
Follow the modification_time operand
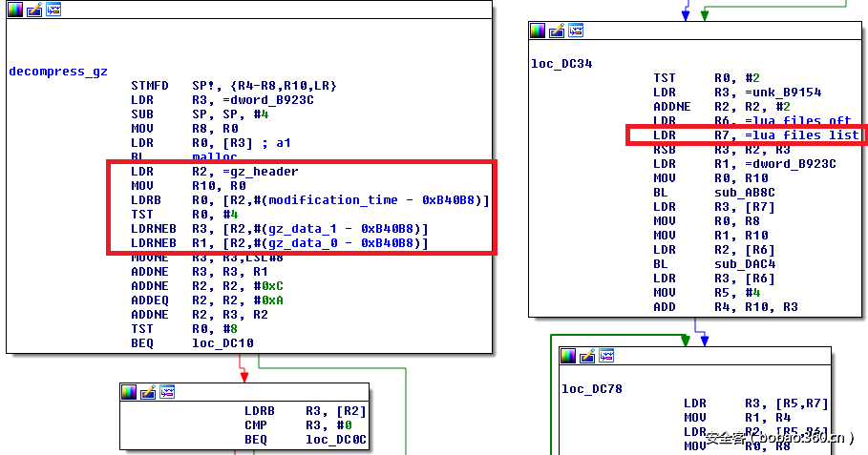click(x=333, y=200)
